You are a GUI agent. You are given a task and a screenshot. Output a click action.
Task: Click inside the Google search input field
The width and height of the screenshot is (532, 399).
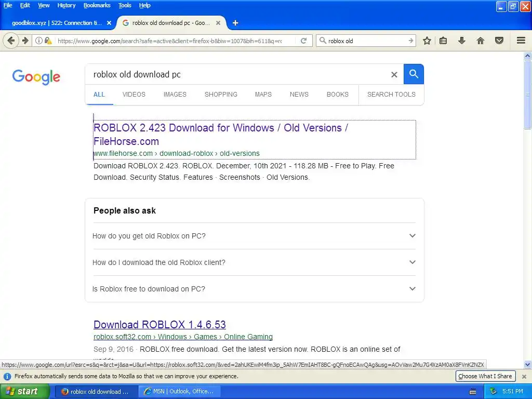click(x=237, y=74)
